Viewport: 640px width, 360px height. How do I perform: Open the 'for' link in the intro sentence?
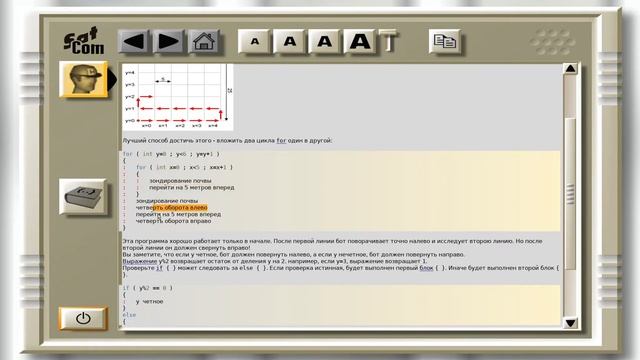coord(281,140)
